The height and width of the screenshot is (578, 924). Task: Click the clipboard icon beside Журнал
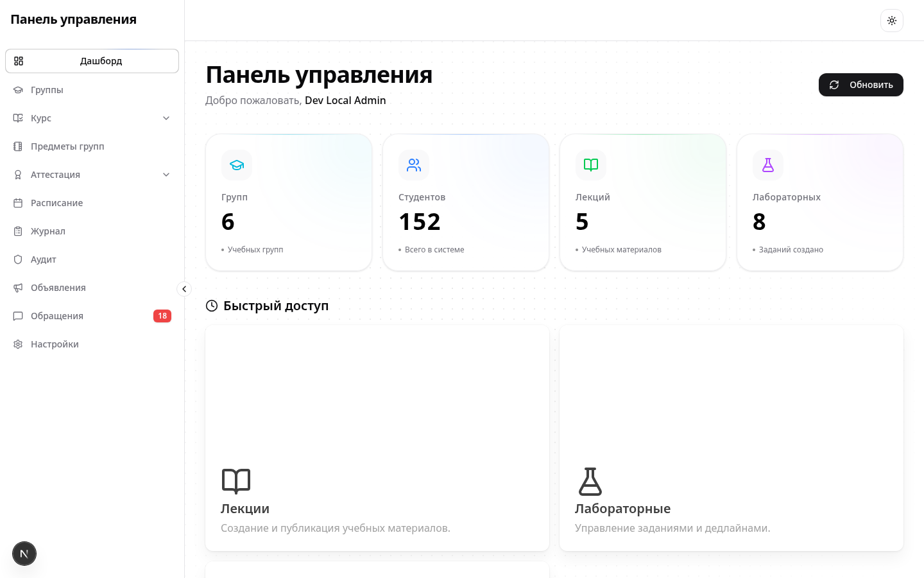tap(18, 231)
